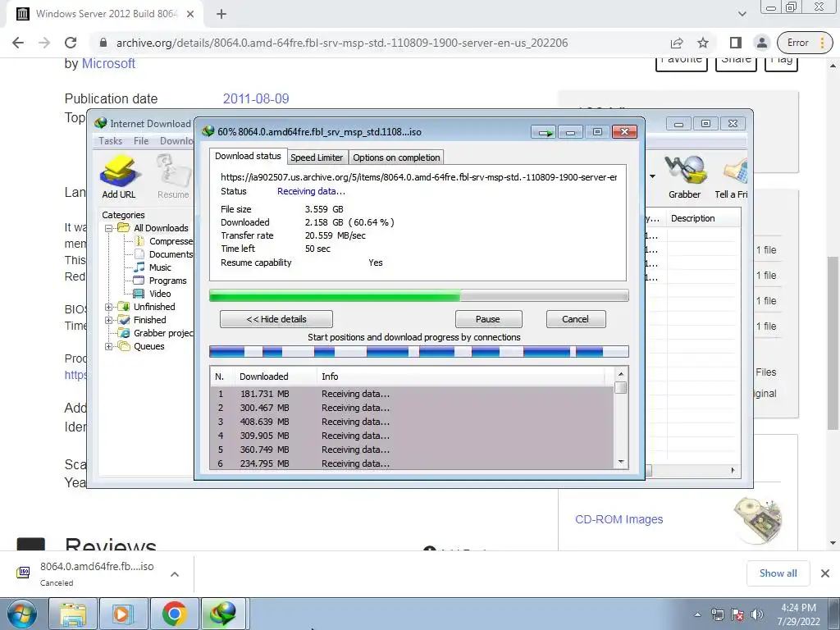The width and height of the screenshot is (840, 630).
Task: Show hidden system tray icons
Action: pos(697,614)
